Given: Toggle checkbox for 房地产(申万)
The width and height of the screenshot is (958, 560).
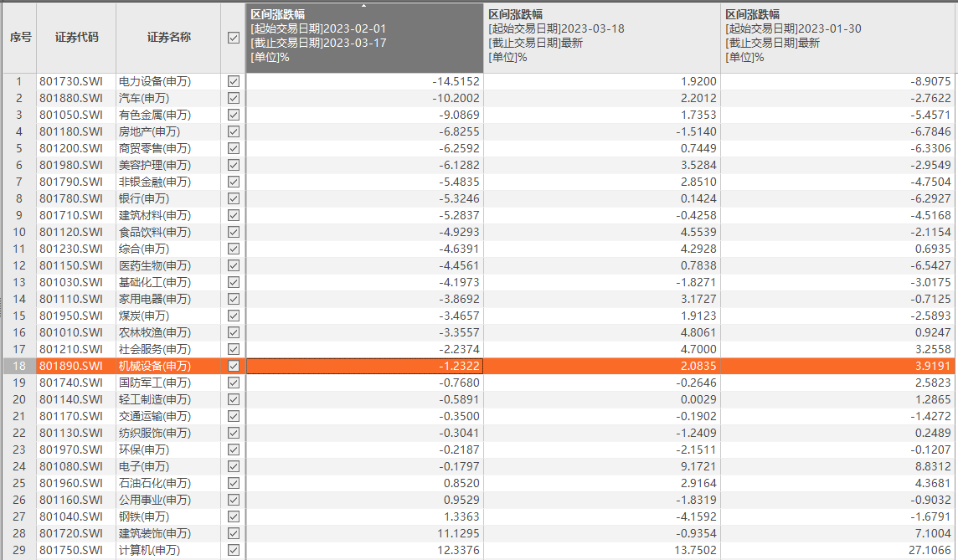Looking at the screenshot, I should [x=234, y=131].
